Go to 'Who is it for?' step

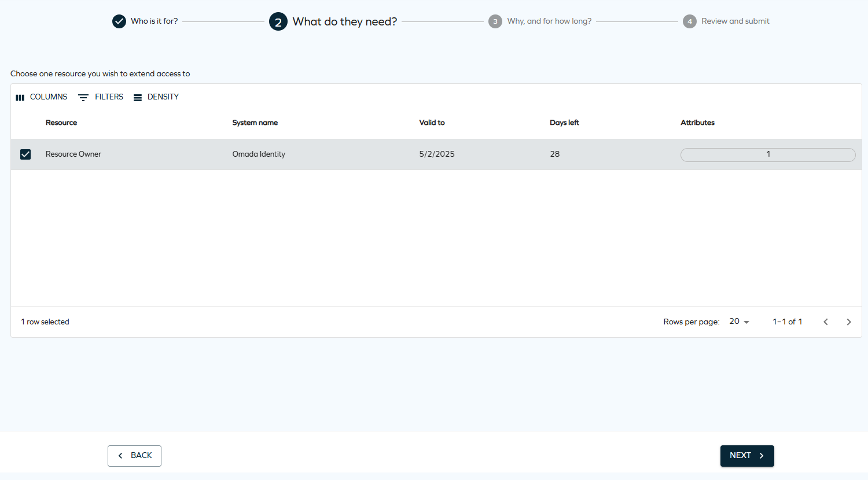[x=154, y=21]
